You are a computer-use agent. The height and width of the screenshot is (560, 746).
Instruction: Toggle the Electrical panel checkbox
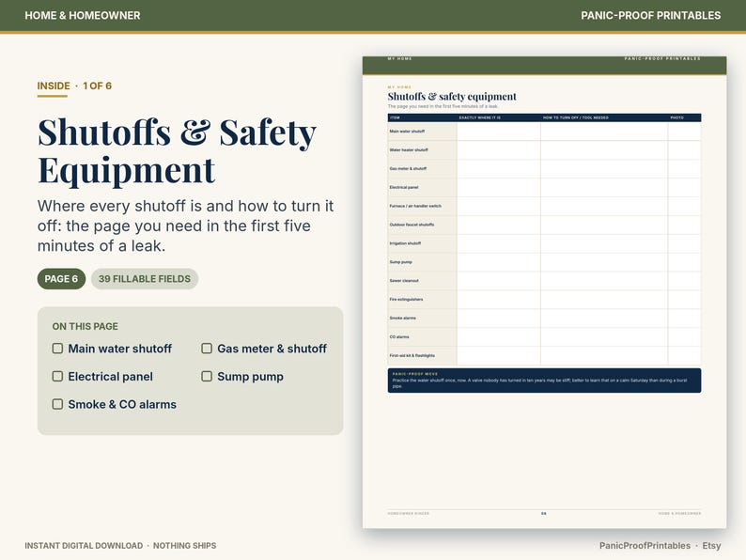[57, 377]
